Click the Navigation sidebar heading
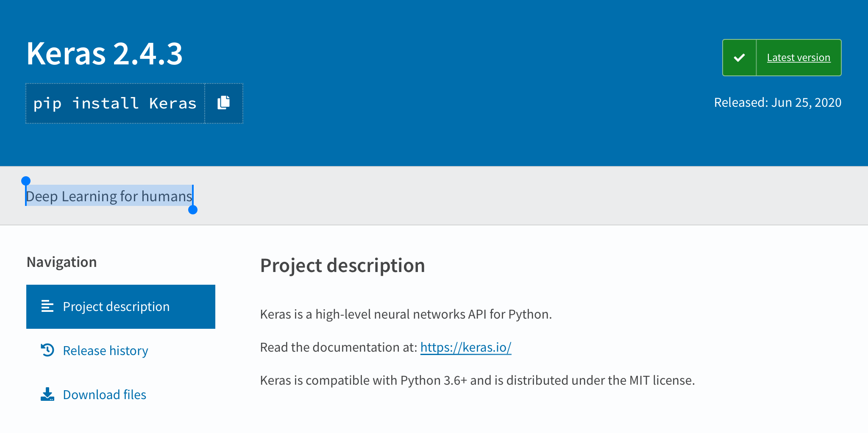Viewport: 868px width, 433px height. (x=61, y=262)
